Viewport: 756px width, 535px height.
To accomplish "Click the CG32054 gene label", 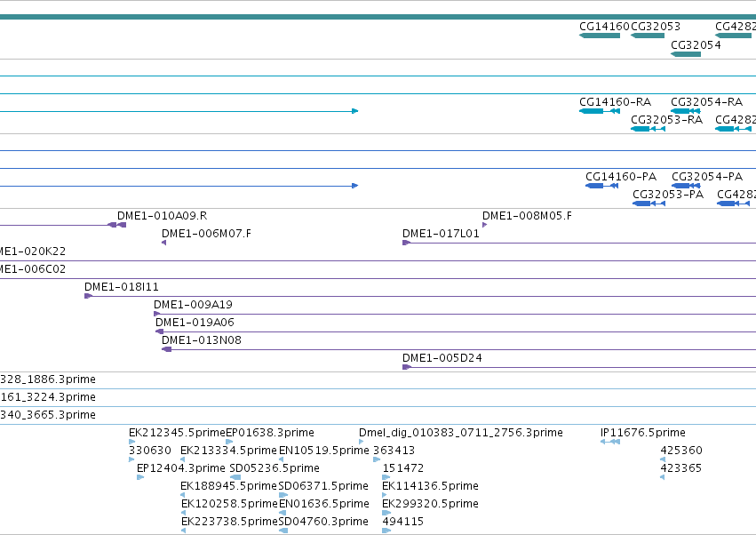I will click(696, 44).
